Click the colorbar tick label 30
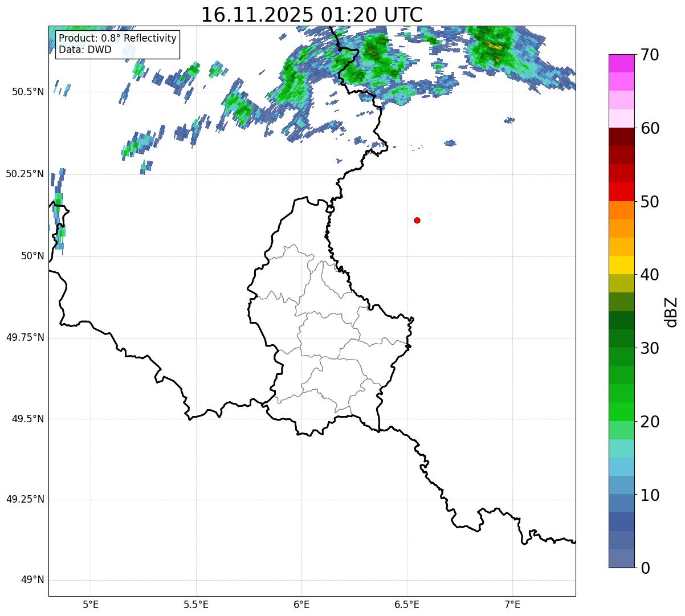This screenshot has width=685, height=616. pyautogui.click(x=650, y=348)
